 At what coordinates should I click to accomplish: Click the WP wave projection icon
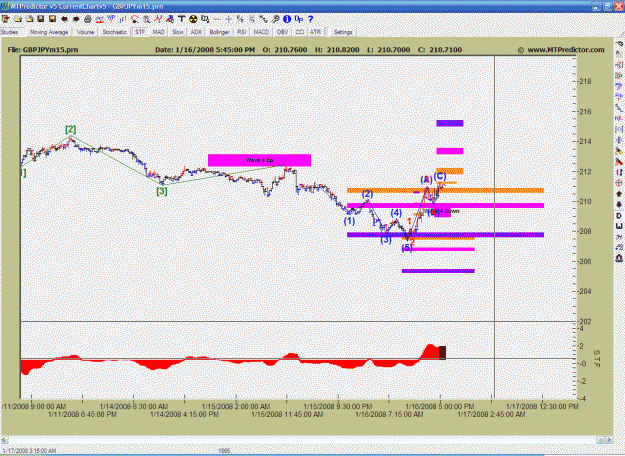[111, 19]
